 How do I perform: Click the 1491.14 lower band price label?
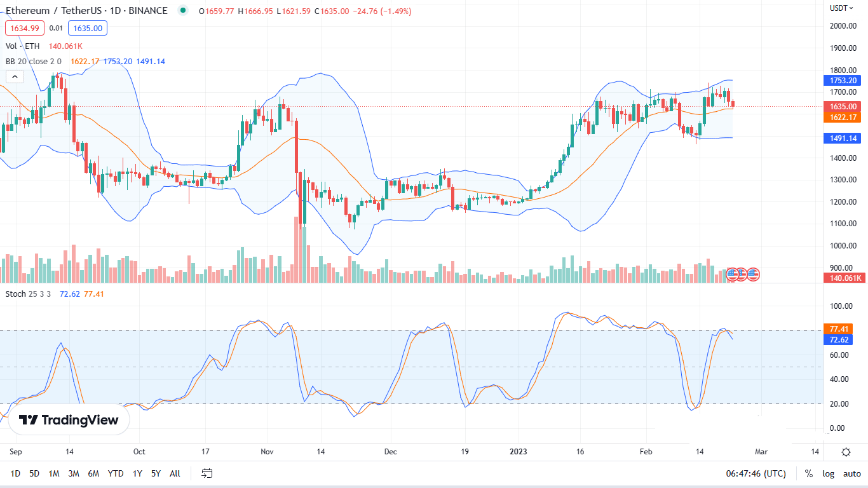pyautogui.click(x=841, y=138)
